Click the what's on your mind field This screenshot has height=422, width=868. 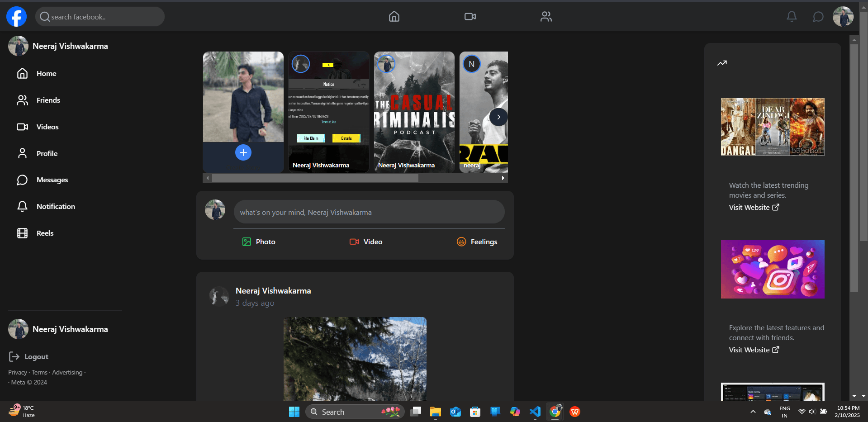[x=369, y=212]
